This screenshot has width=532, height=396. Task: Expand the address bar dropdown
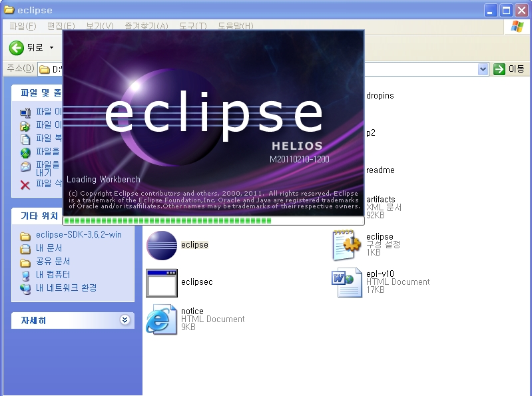click(483, 69)
